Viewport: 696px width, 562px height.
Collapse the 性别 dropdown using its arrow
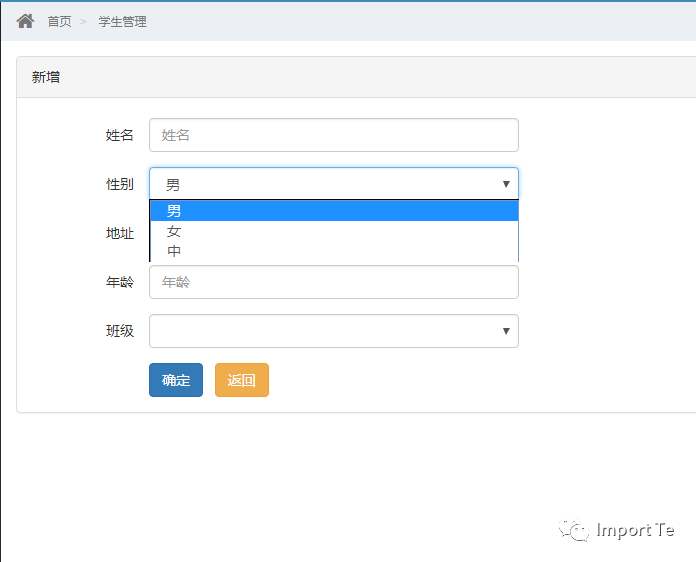(x=506, y=184)
